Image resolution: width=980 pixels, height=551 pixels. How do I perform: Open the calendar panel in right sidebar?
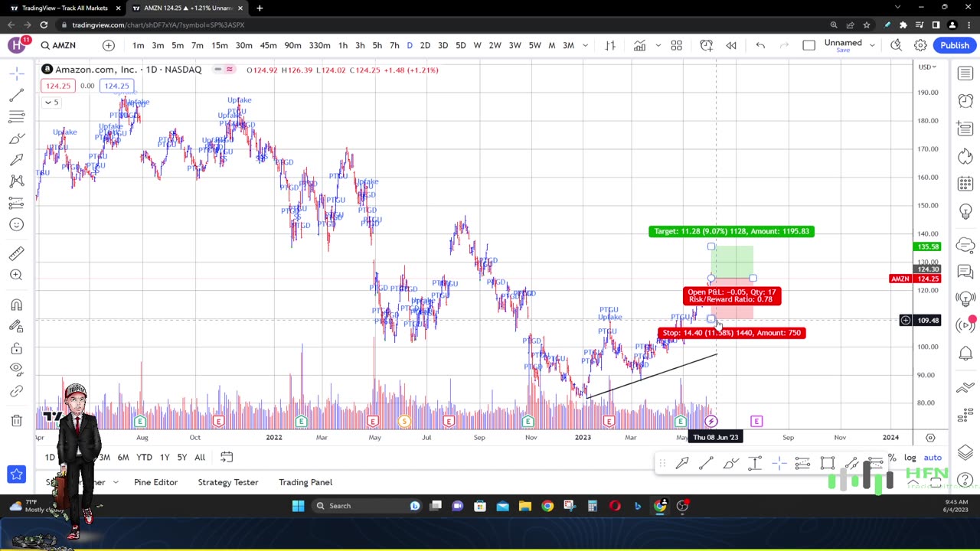(x=965, y=184)
